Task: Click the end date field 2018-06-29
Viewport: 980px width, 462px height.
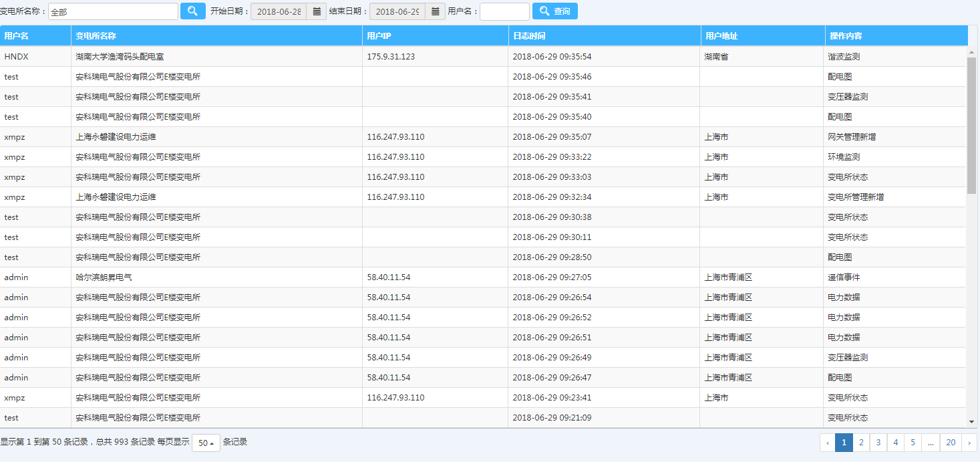Action: click(397, 11)
